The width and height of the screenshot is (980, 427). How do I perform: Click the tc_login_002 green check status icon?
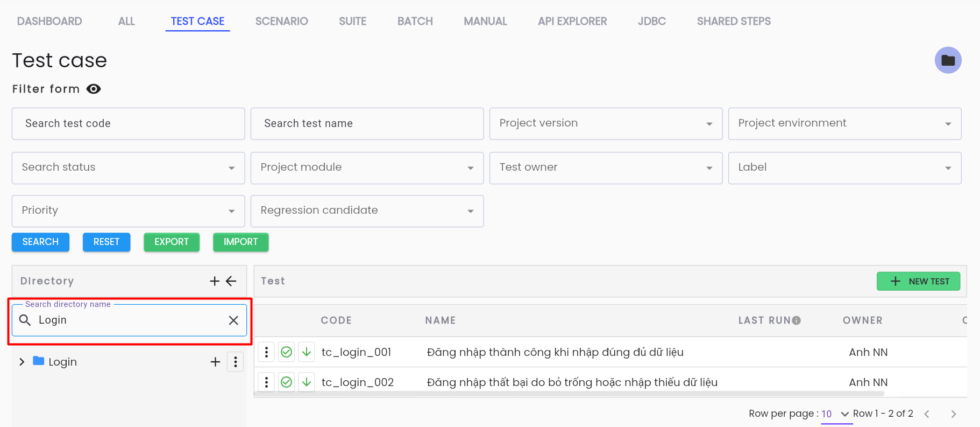click(287, 382)
